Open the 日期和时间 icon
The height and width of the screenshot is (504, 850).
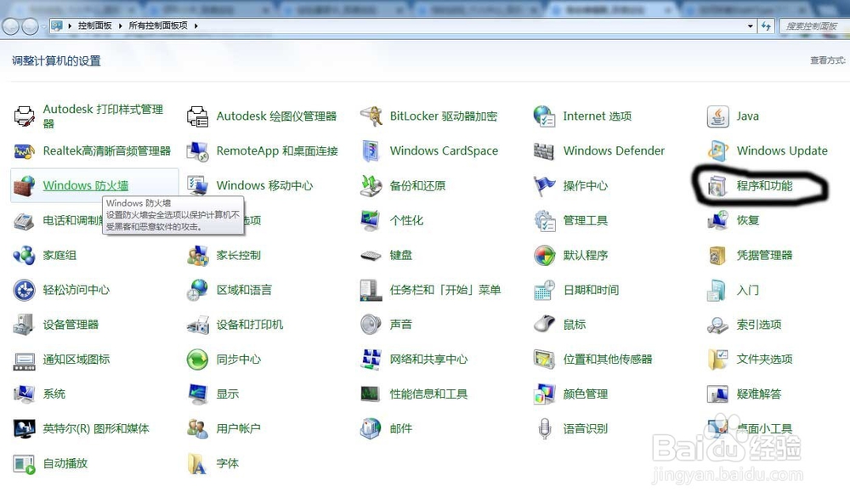[544, 289]
